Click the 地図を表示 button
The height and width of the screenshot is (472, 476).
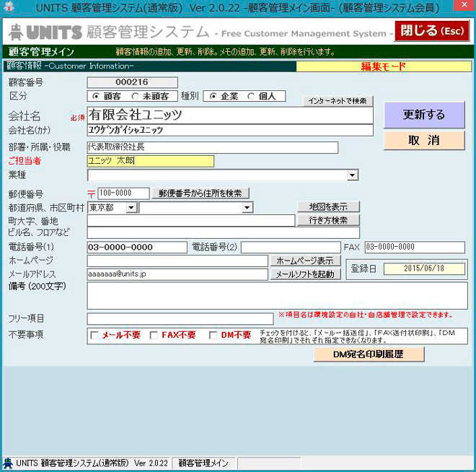point(328,207)
